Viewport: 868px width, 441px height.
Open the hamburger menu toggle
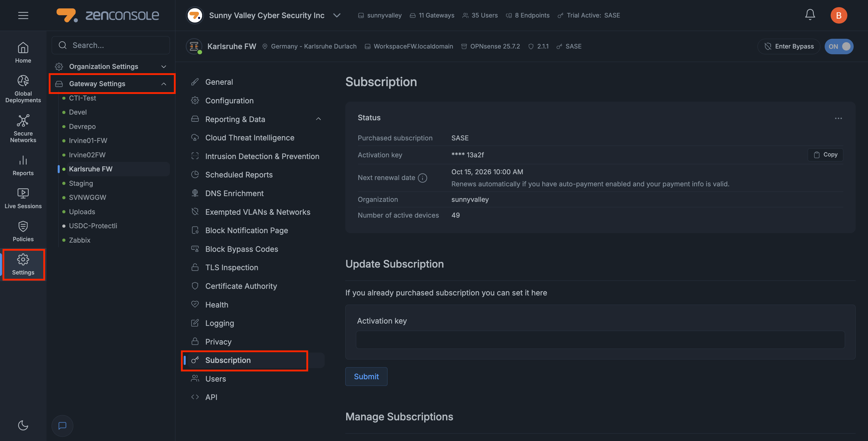23,15
